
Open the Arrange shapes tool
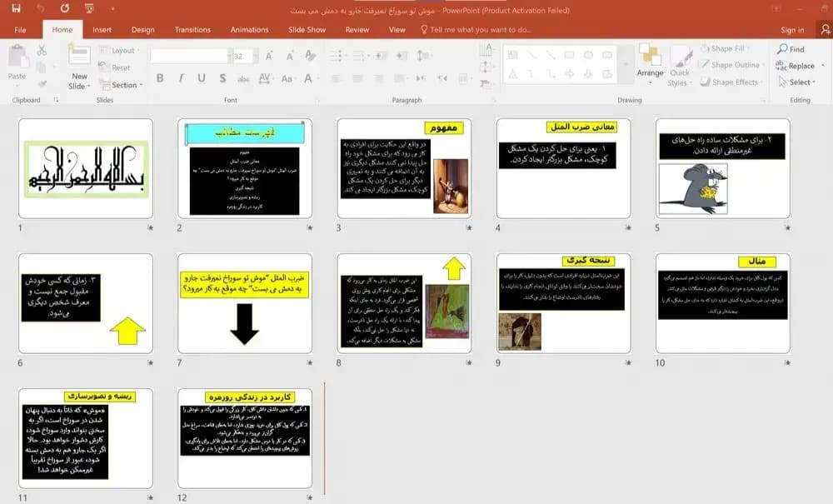pyautogui.click(x=650, y=64)
